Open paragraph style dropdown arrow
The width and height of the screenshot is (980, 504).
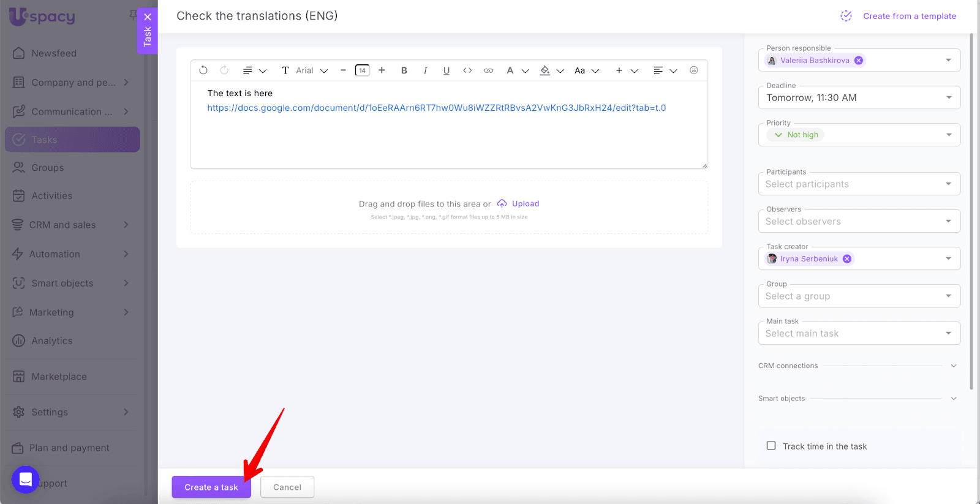click(263, 71)
